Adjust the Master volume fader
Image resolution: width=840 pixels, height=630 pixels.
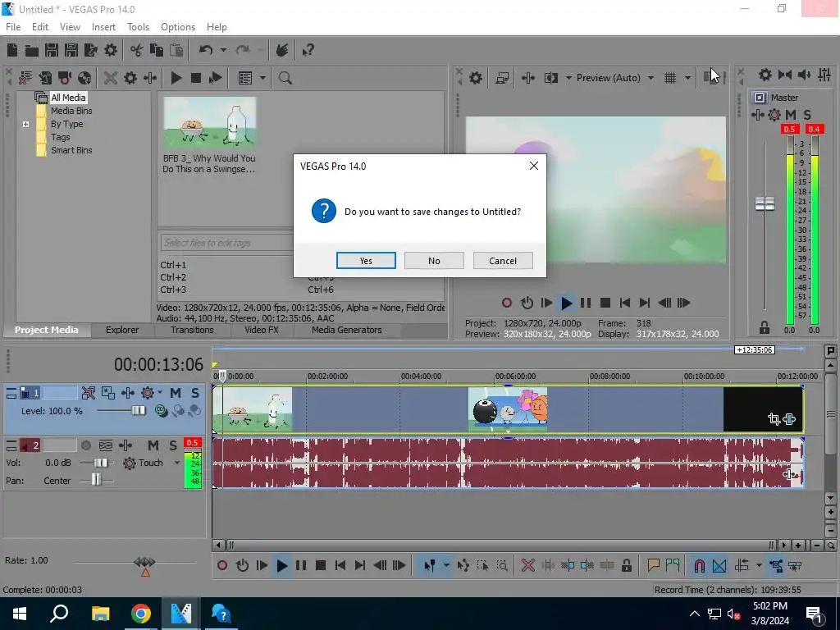[765, 204]
